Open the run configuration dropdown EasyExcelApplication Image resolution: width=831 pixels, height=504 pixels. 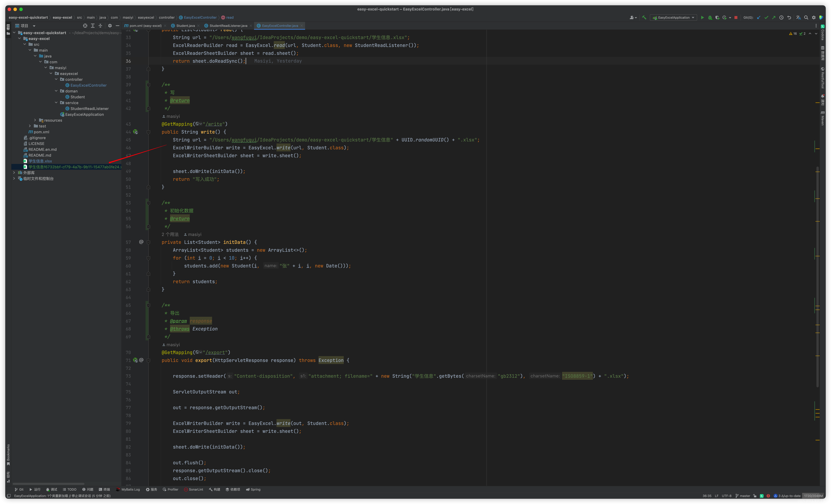pyautogui.click(x=673, y=17)
